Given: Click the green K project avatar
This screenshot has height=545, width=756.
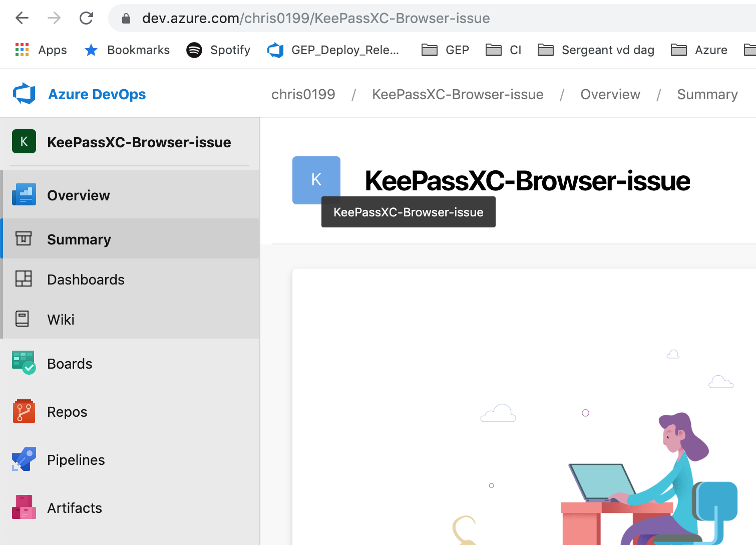Looking at the screenshot, I should coord(24,142).
